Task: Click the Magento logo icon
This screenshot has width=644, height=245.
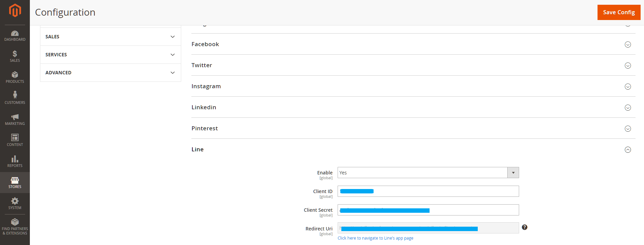Action: 15,11
